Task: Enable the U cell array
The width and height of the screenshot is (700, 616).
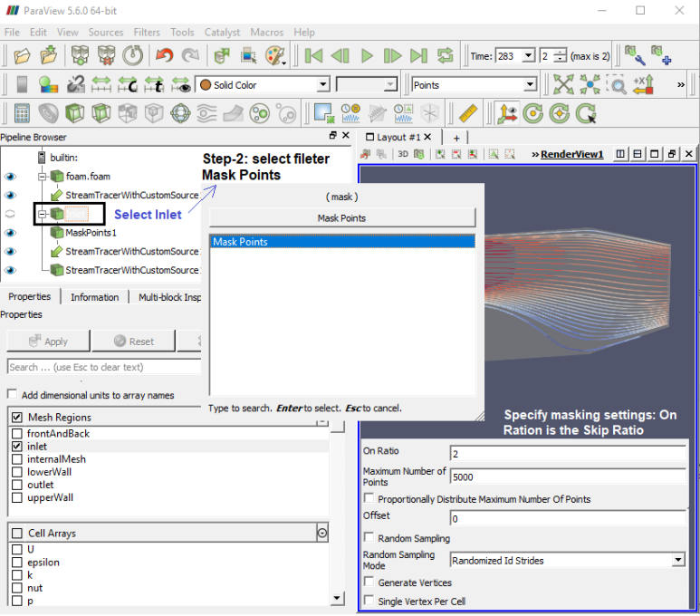Action: 17,549
